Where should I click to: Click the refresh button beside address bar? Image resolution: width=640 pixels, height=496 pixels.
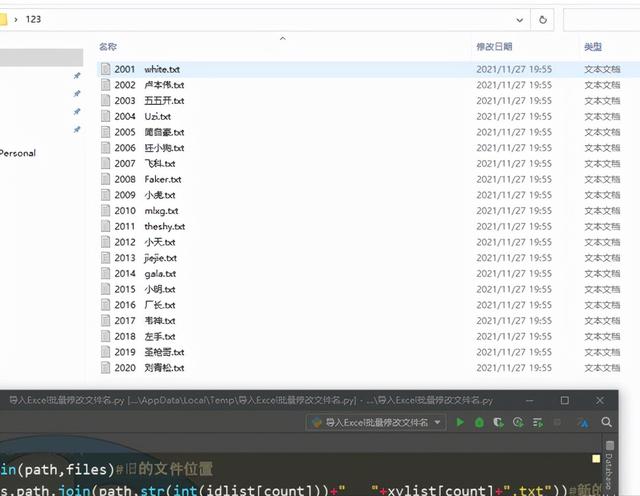[x=542, y=20]
